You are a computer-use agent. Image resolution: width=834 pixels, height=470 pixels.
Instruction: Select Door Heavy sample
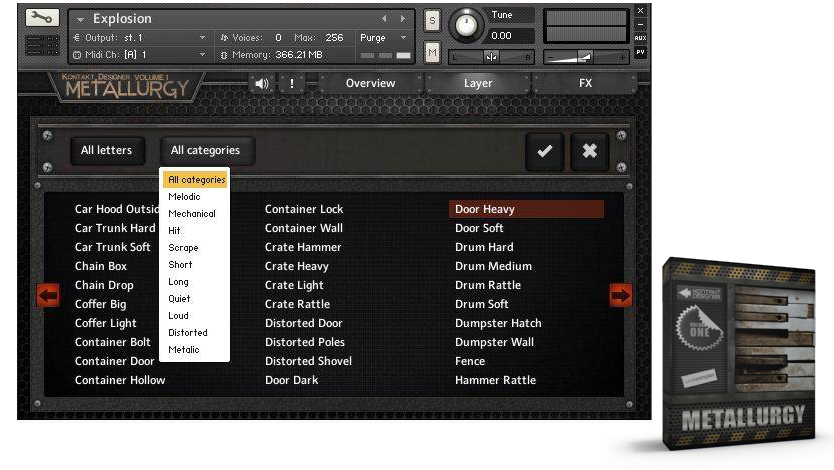(x=526, y=209)
